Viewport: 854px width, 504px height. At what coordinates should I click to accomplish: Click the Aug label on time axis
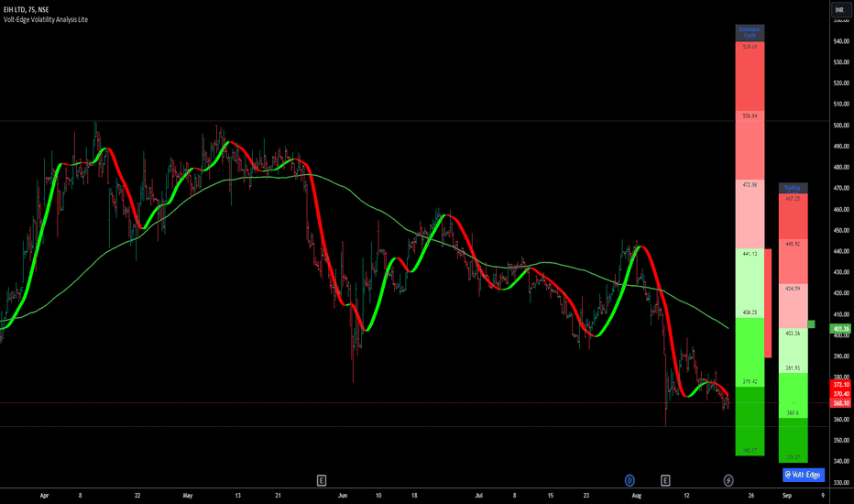pos(636,496)
